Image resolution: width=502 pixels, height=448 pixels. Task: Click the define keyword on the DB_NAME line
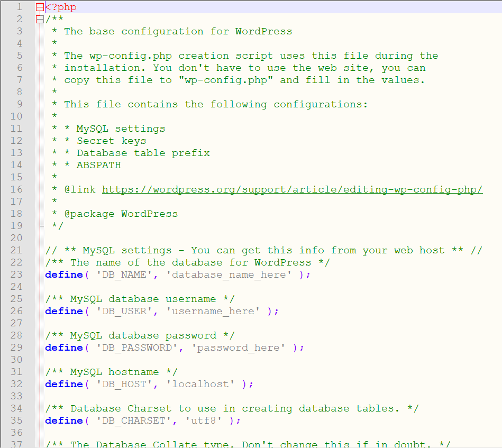click(x=64, y=275)
